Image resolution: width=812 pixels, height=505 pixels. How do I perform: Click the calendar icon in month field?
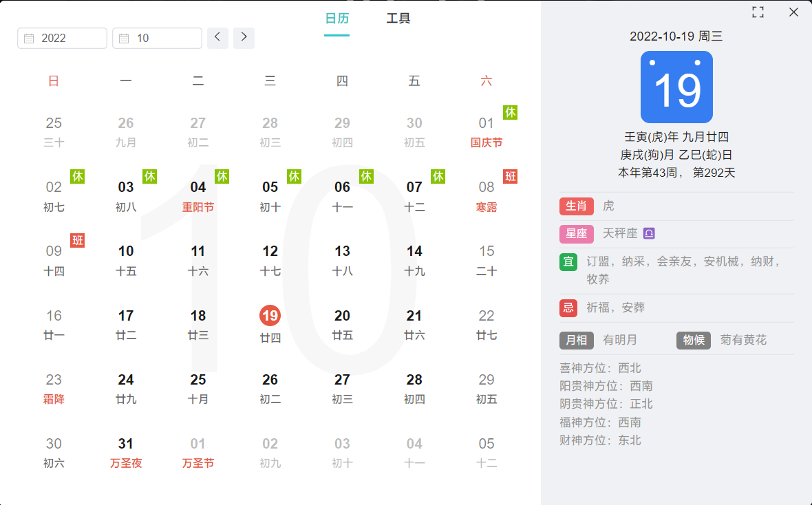(125, 39)
